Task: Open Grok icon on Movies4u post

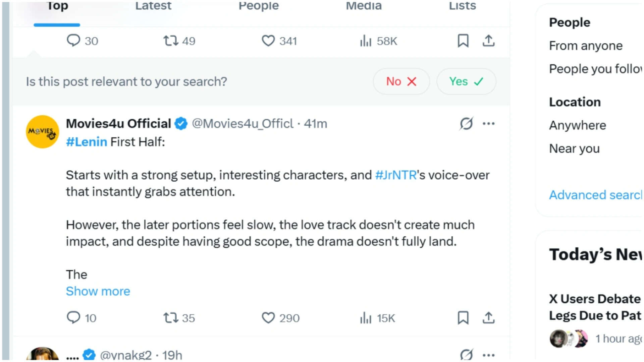Action: pos(466,124)
